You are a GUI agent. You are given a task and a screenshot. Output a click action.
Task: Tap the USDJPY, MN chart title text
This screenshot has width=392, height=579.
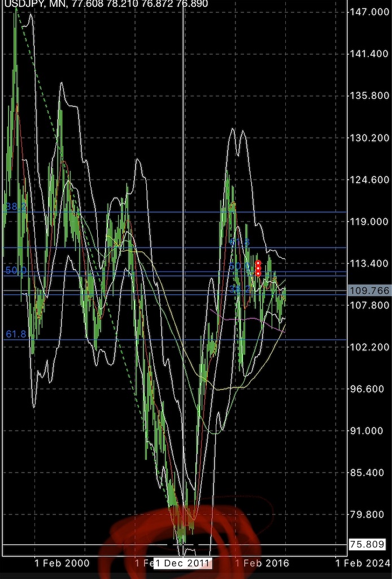tap(106, 4)
